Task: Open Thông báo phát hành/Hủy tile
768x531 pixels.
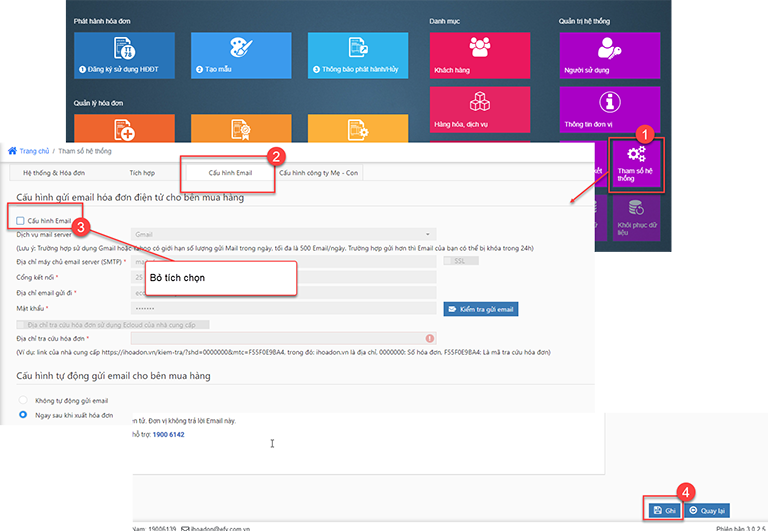Action: [x=357, y=56]
